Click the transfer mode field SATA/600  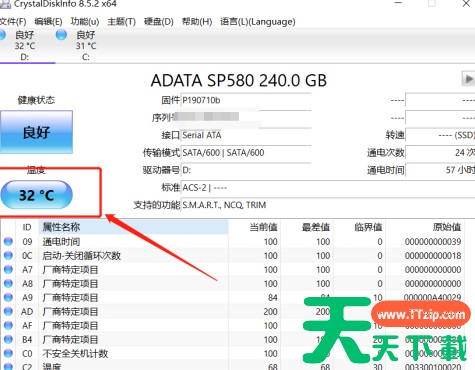pos(246,153)
